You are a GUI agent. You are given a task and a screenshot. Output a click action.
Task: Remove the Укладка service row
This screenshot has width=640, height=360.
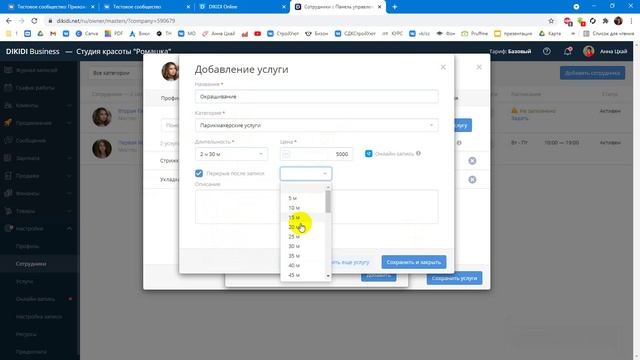point(472,180)
